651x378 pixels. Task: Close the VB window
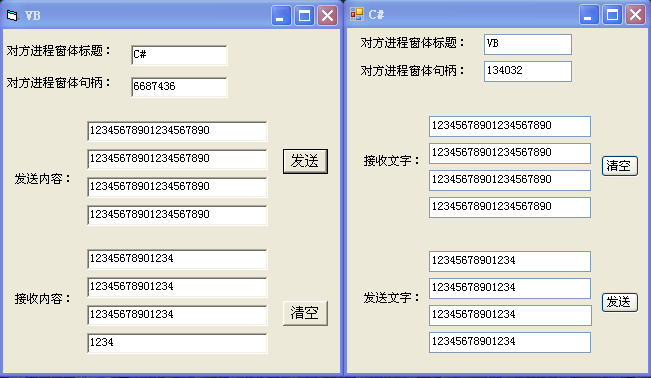click(x=328, y=16)
